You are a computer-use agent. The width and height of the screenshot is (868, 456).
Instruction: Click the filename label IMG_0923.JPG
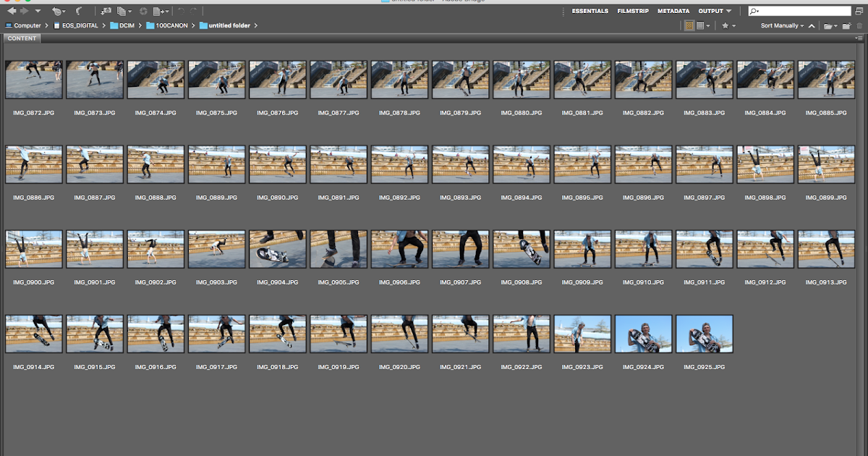pos(582,367)
